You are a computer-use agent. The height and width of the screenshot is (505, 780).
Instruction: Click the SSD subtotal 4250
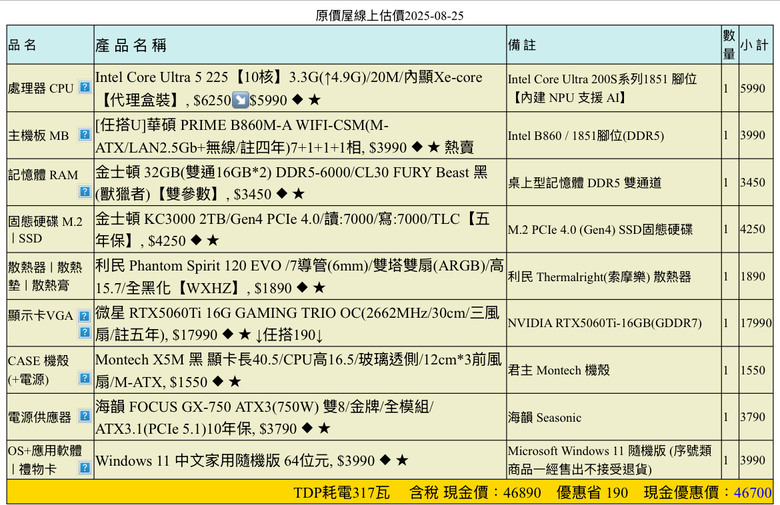tap(753, 229)
